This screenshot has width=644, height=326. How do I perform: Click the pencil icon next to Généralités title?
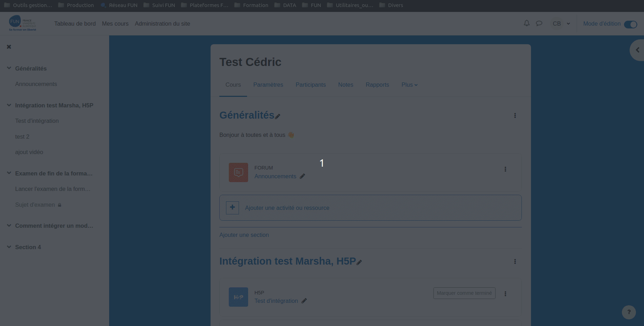(x=278, y=117)
